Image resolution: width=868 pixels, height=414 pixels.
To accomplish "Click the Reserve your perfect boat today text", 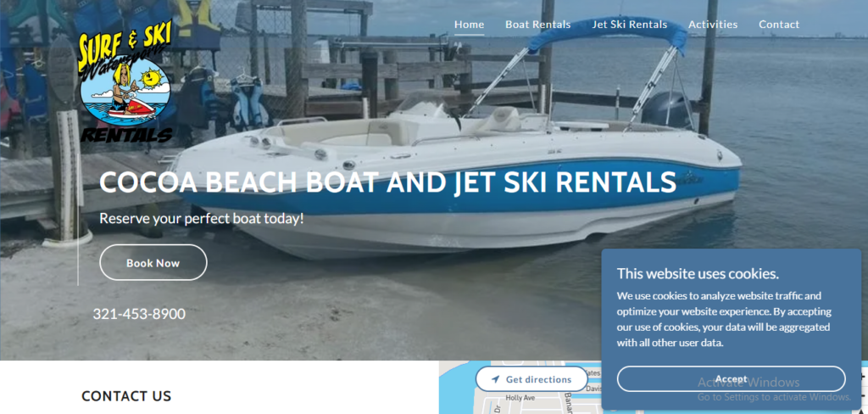I will tap(202, 218).
